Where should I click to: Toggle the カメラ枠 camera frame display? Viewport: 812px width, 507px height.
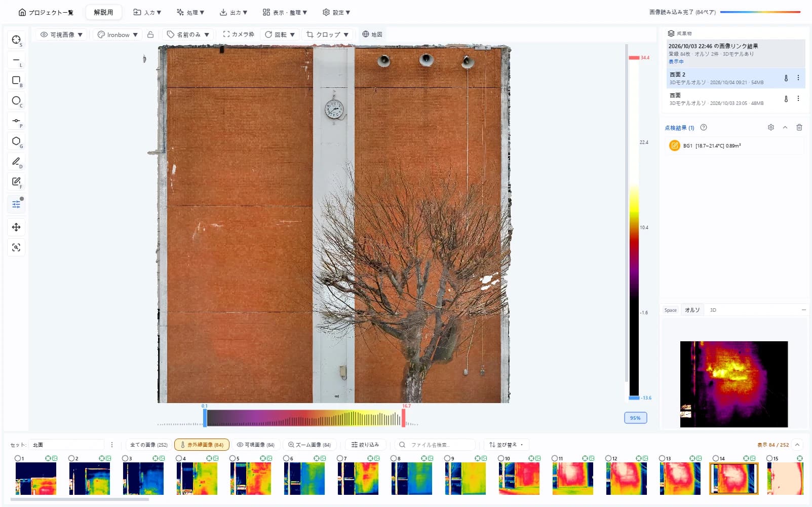pos(239,34)
